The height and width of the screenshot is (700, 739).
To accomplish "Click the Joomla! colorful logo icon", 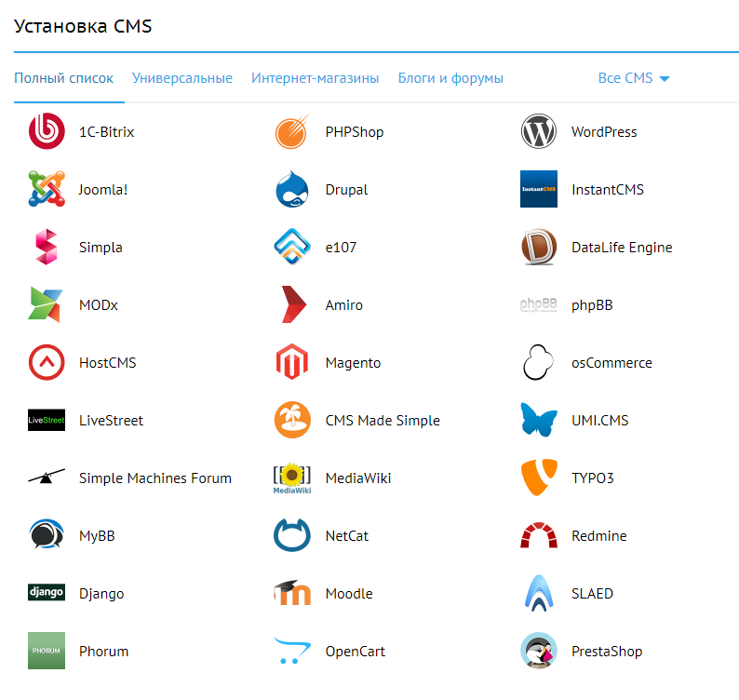I will point(47,189).
